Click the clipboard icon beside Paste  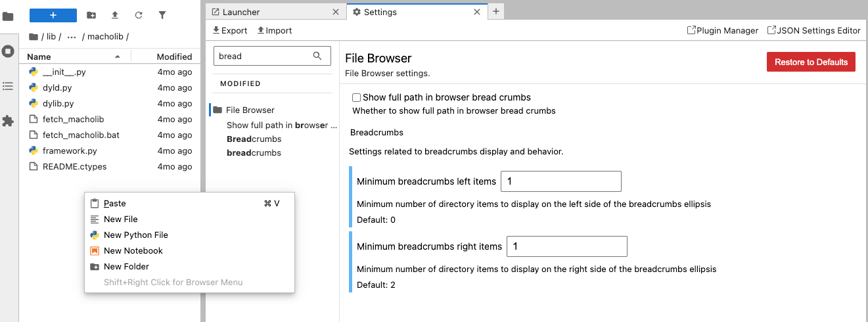[95, 204]
